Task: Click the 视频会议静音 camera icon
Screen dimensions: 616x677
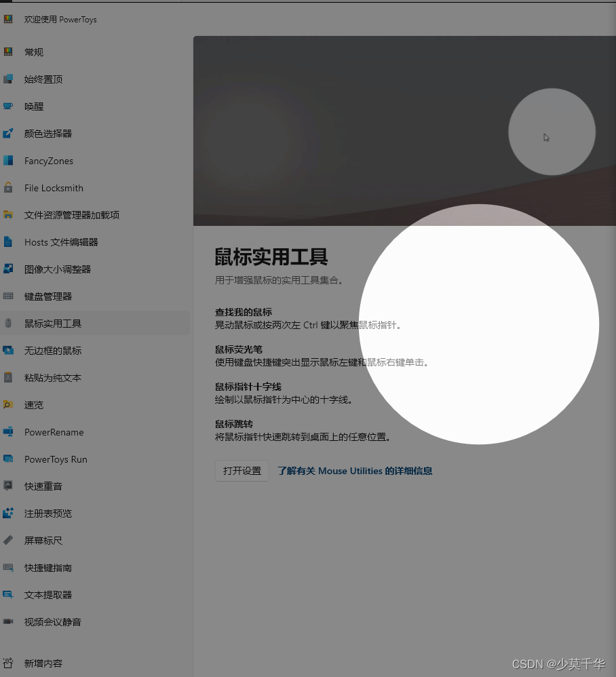Action: coord(7,622)
